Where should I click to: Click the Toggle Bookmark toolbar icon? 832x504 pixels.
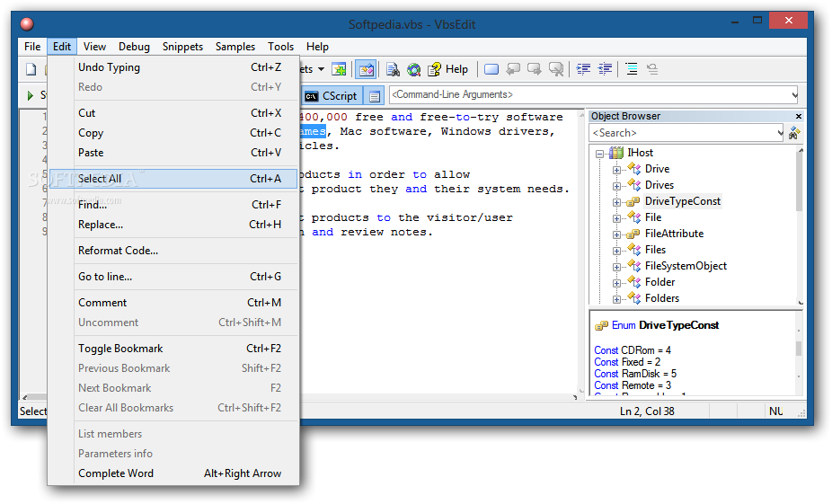(x=491, y=69)
